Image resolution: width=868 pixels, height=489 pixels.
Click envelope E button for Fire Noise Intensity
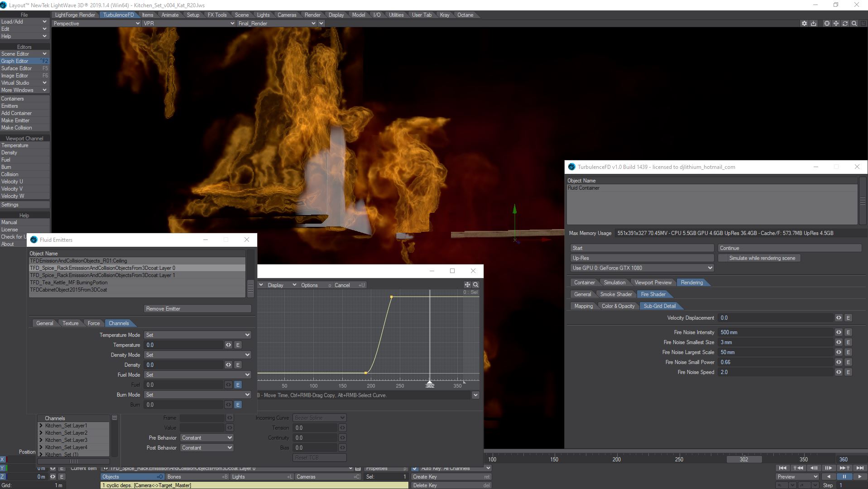pos(848,332)
